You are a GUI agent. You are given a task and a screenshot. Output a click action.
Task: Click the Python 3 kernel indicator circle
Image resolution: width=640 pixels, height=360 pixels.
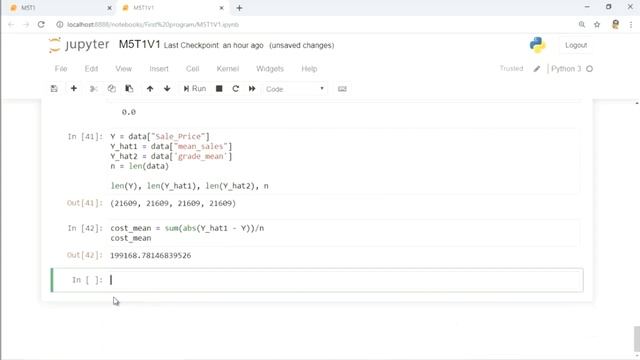589,69
